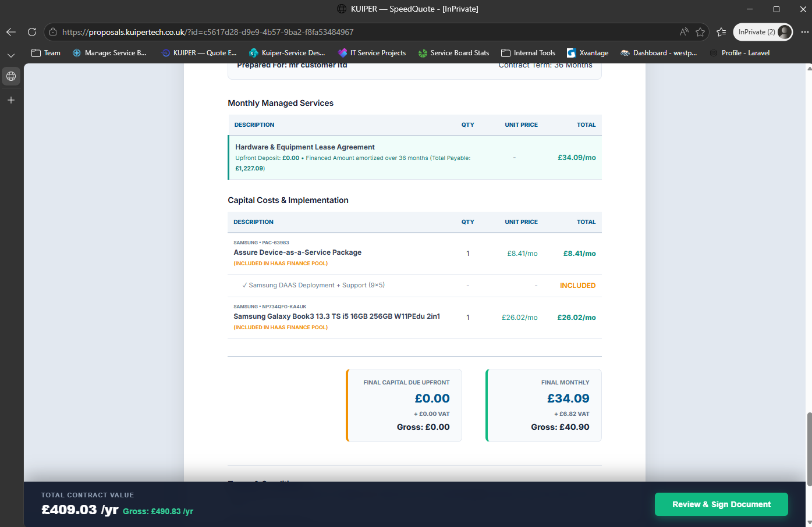Open InPrivate profile menu
Screen dimensions: 812x527
point(763,32)
